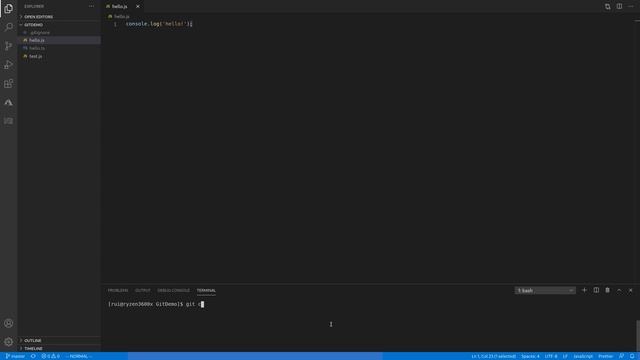Click the cursor position status item
Image resolution: width=640 pixels, height=360 pixels.
coord(493,356)
